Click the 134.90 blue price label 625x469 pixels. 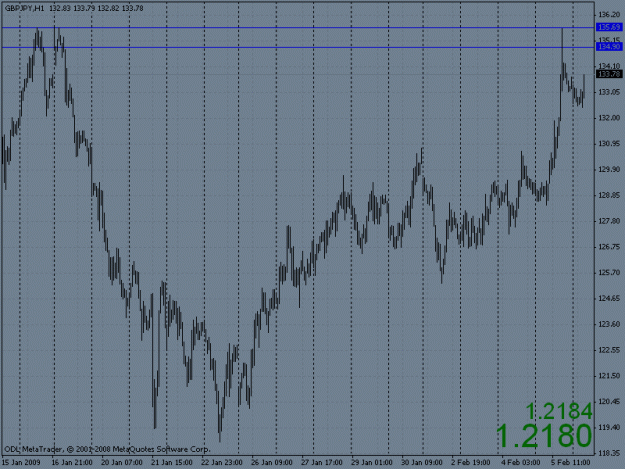[609, 47]
